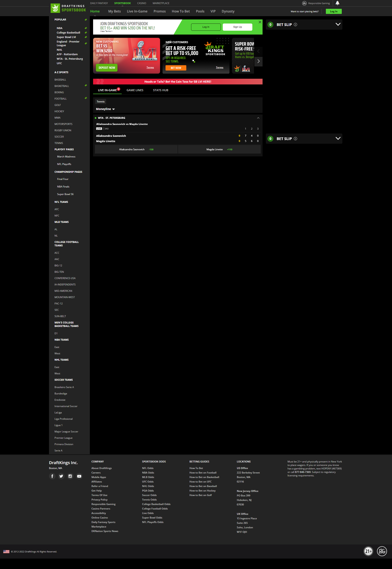This screenshot has height=569, width=392.
Task: Select Magda Linette +110 moneyline bet
Action: (x=219, y=149)
